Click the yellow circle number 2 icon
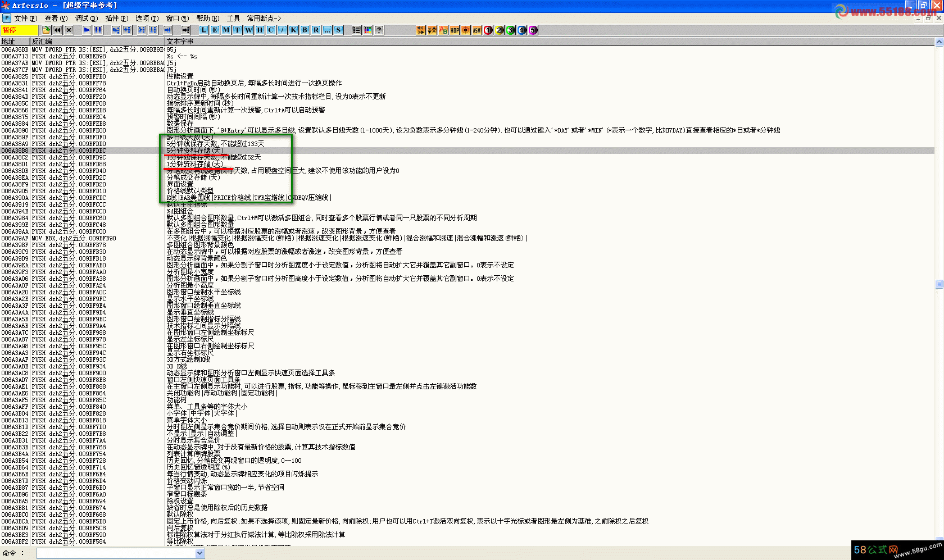Image resolution: width=944 pixels, height=560 pixels. coord(500,30)
